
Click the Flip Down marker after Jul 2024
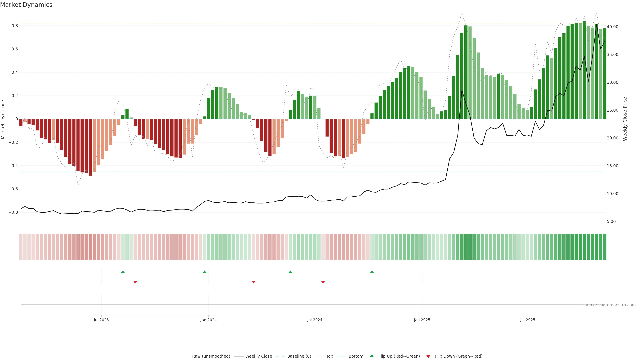coord(323,282)
